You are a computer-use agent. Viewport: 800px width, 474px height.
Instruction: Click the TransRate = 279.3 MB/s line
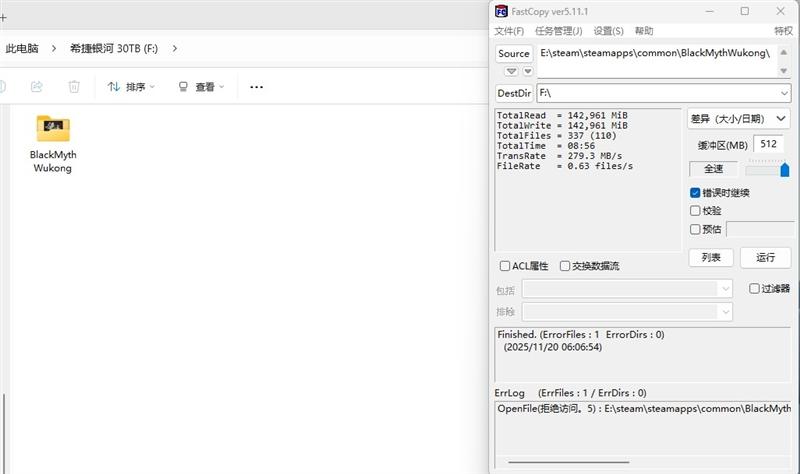pyautogui.click(x=560, y=156)
